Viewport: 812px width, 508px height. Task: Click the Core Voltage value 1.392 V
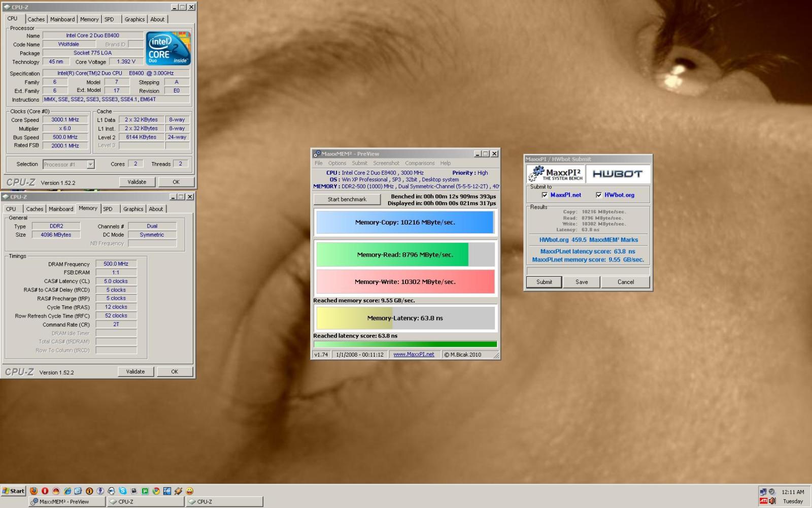click(126, 62)
